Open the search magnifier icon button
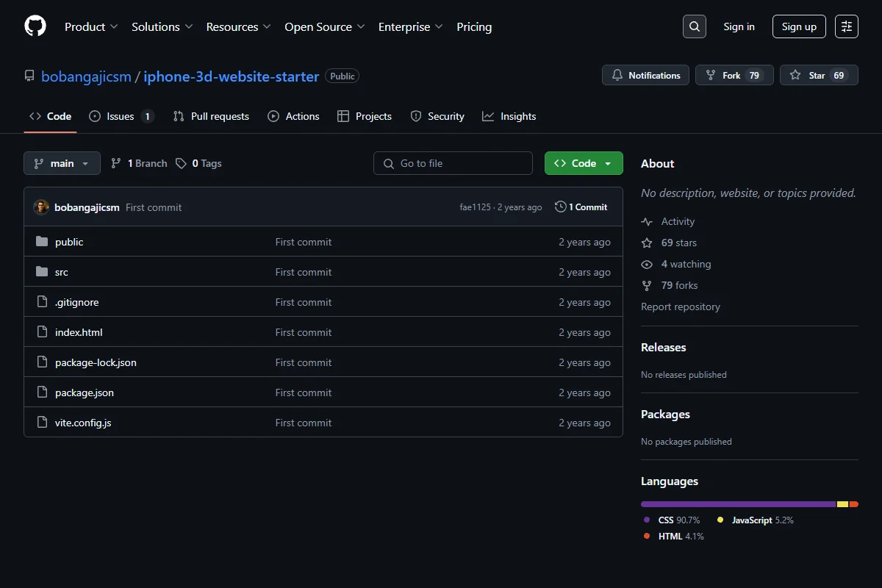The image size is (882, 588). click(695, 26)
